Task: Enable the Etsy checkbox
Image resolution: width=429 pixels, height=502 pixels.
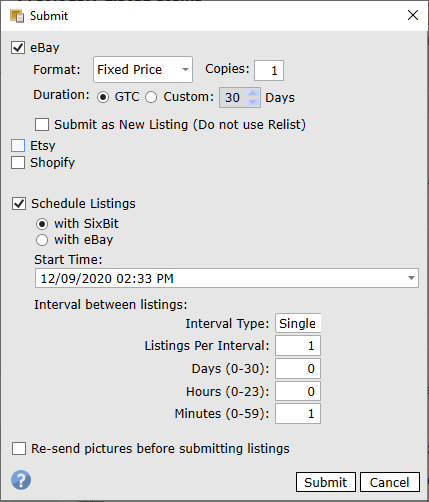Action: point(18,146)
